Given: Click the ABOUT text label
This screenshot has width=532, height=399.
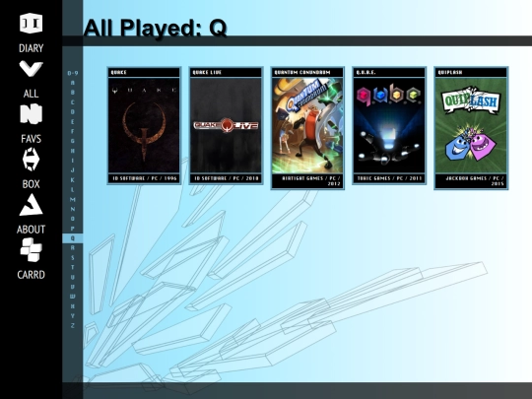Looking at the screenshot, I should click(x=31, y=230).
